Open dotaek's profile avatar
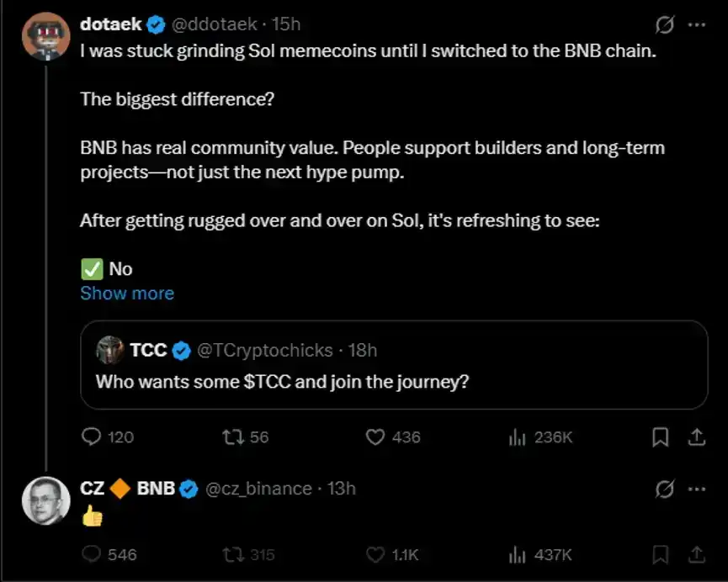Screen dimensions: 728x582 [46, 36]
